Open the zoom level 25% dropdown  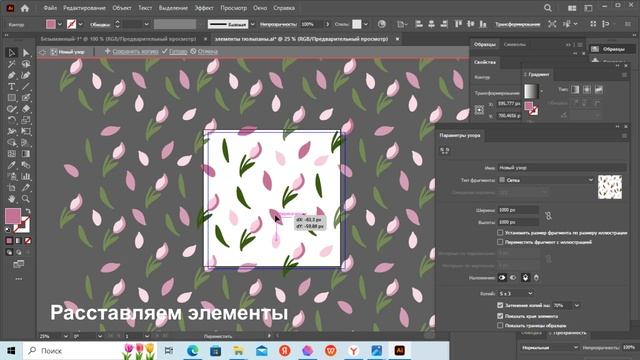coord(65,336)
